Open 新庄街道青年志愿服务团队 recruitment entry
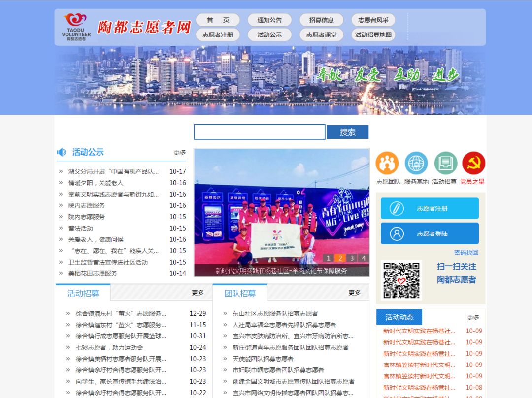Screen dimensions: 532x398 [x=291, y=347]
